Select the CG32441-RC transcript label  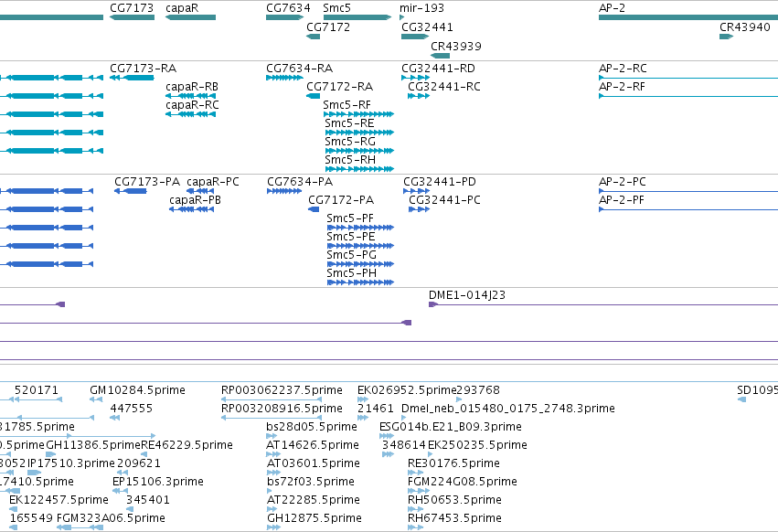444,86
